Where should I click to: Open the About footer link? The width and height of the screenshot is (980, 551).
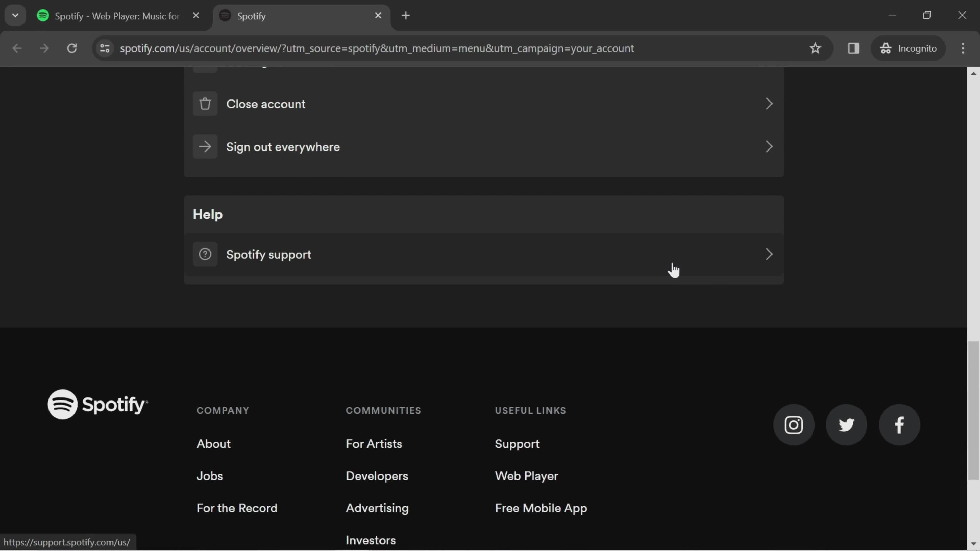click(213, 444)
